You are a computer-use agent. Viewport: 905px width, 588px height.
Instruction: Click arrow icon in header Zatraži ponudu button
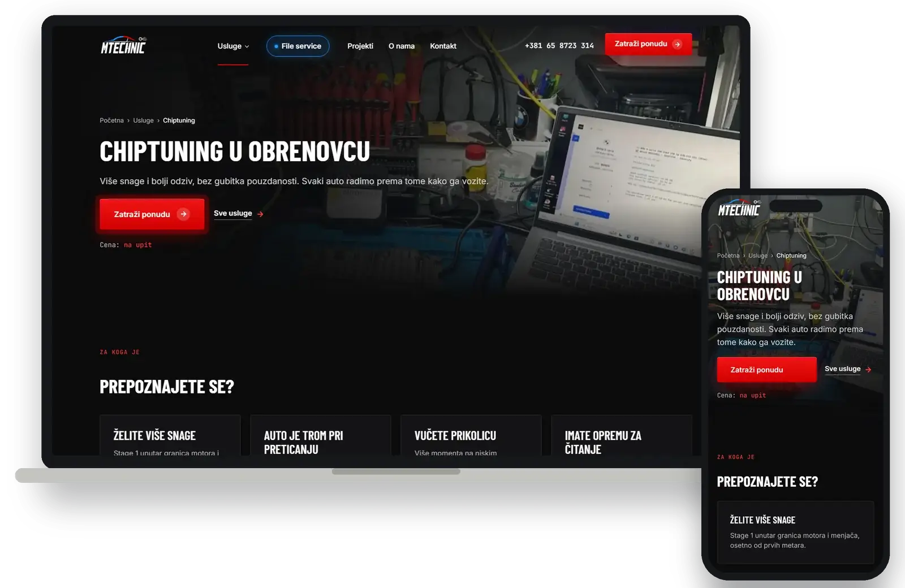[x=677, y=44]
